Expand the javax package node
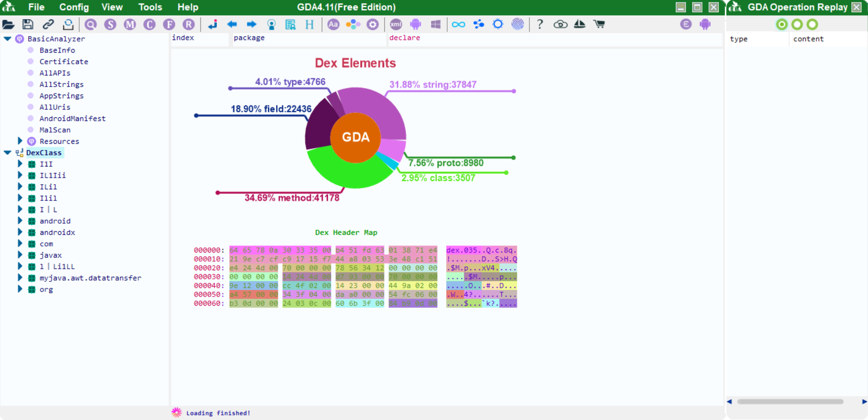 point(20,255)
